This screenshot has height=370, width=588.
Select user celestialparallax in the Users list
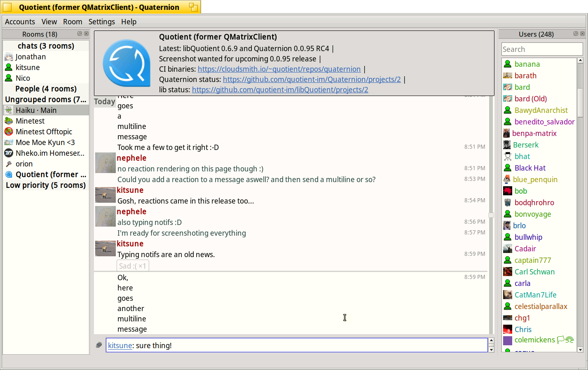coord(539,307)
